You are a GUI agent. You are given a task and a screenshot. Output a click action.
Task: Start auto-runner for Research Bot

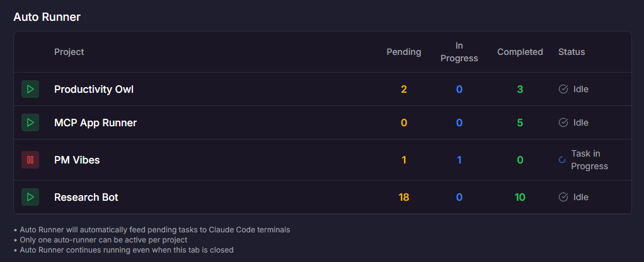pyautogui.click(x=30, y=197)
